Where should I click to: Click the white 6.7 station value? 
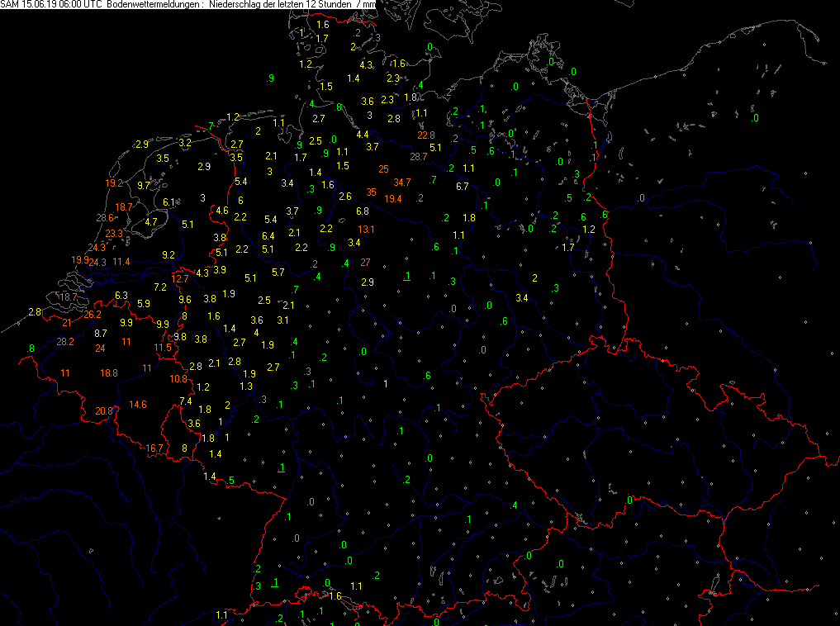(463, 187)
